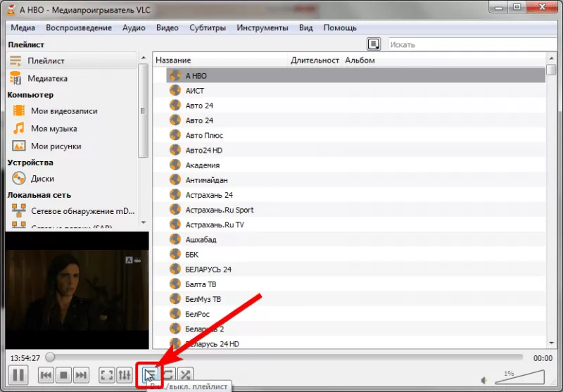The height and width of the screenshot is (392, 563).
Task: Select Плейлист in the sidebar
Action: pyautogui.click(x=72, y=61)
